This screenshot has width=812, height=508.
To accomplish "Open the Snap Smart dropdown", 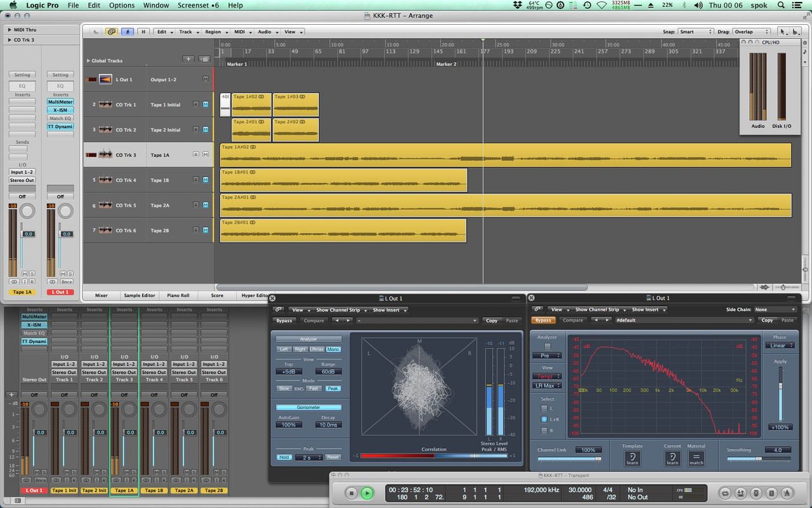I will coord(695,32).
